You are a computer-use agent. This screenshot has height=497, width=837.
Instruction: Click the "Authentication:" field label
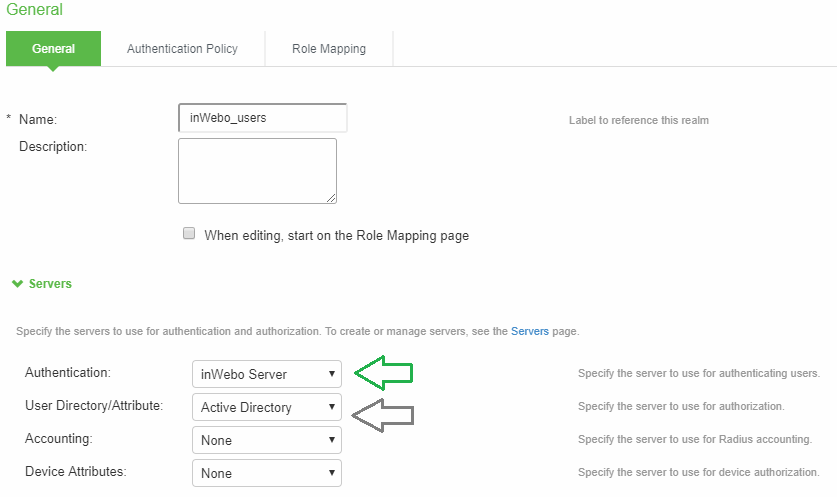coord(67,373)
